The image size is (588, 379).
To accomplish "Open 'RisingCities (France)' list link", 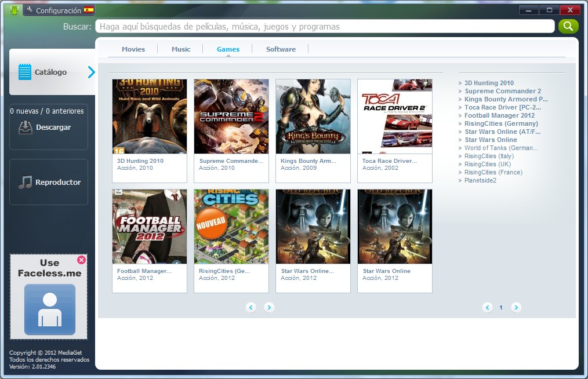I will tap(493, 173).
